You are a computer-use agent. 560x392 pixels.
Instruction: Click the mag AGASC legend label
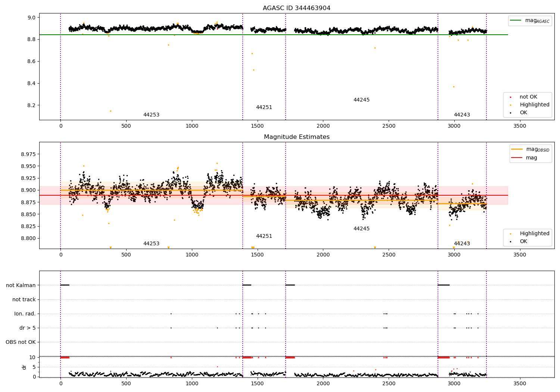(x=537, y=21)
